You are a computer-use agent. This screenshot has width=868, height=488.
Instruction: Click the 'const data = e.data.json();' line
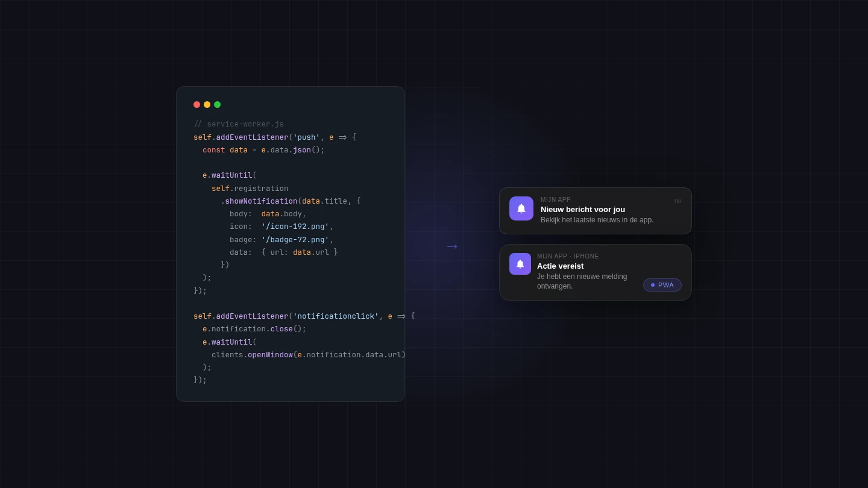(x=263, y=150)
